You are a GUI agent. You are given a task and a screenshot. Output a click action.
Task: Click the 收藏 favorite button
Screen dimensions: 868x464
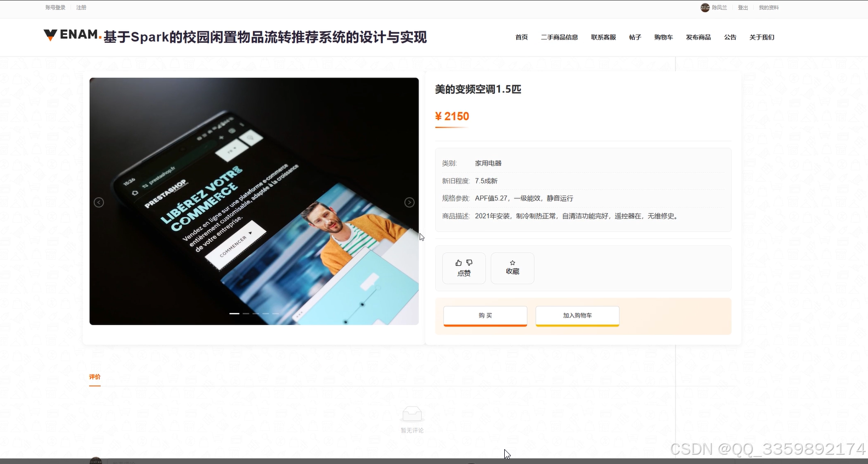pyautogui.click(x=512, y=269)
